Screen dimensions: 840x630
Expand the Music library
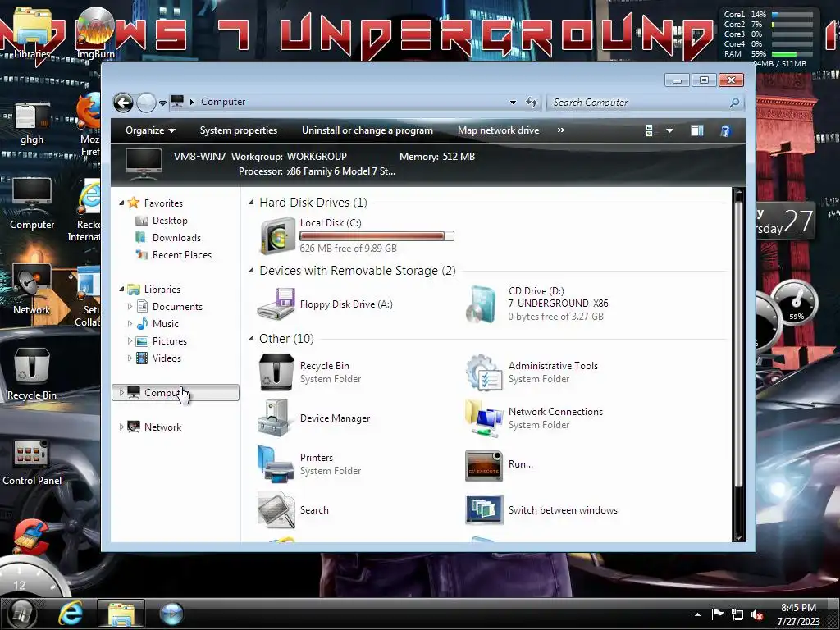pyautogui.click(x=130, y=323)
